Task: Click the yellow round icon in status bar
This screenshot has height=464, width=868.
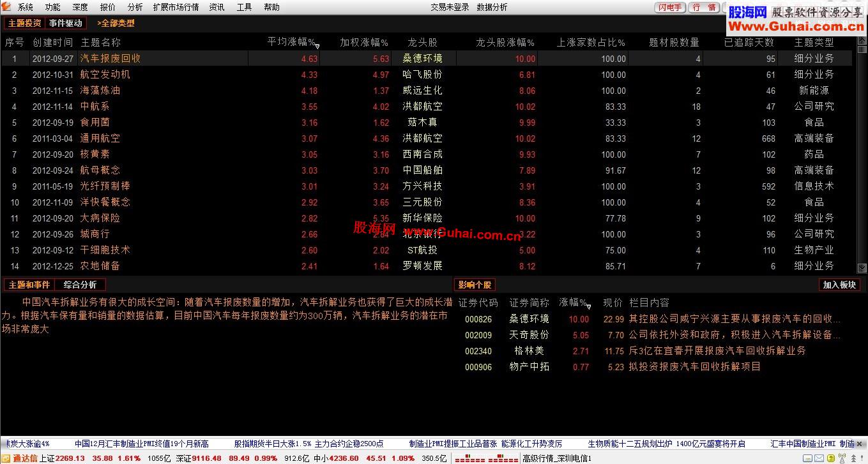Action: click(830, 458)
